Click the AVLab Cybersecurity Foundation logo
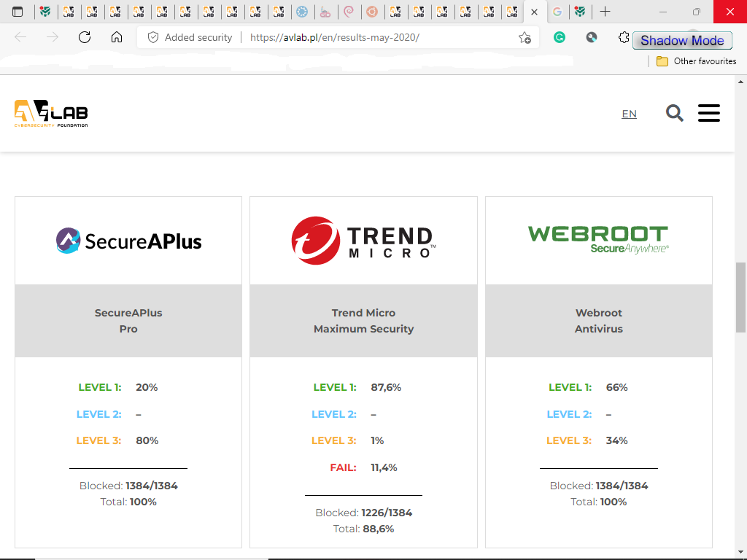Image resolution: width=747 pixels, height=560 pixels. [x=51, y=113]
